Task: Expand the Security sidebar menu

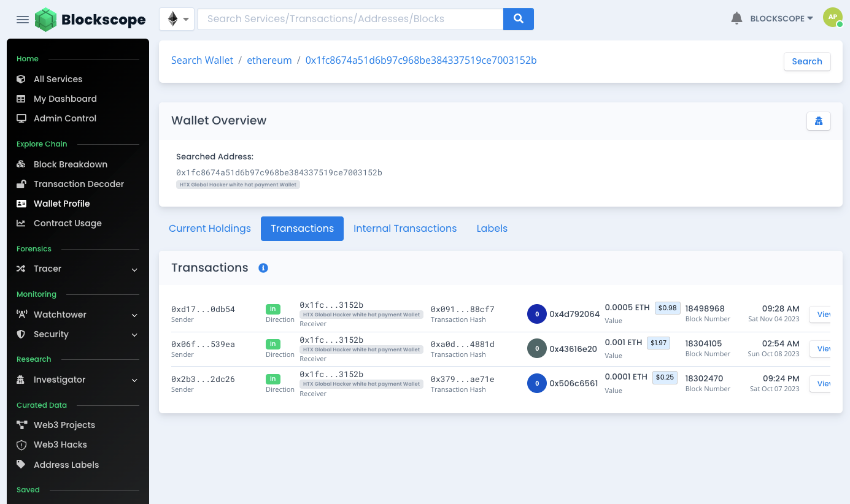Action: (134, 335)
